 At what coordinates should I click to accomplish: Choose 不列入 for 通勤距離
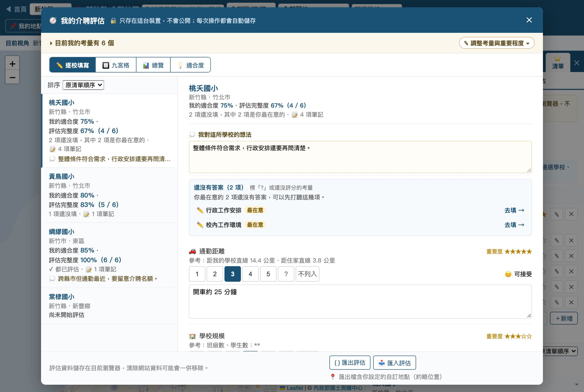[307, 274]
